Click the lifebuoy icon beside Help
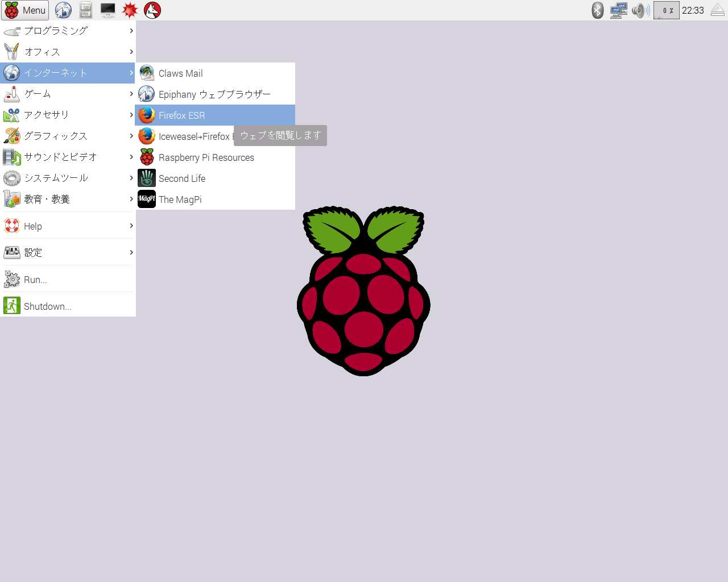 tap(12, 226)
